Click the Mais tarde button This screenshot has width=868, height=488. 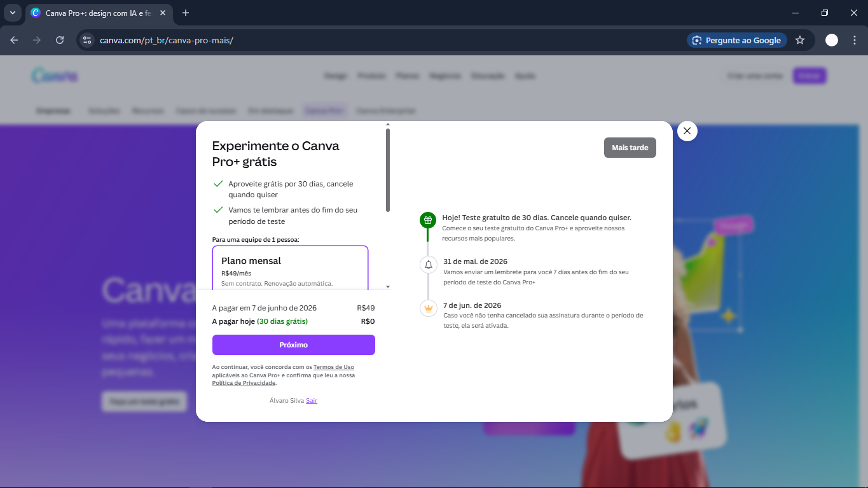coord(630,148)
